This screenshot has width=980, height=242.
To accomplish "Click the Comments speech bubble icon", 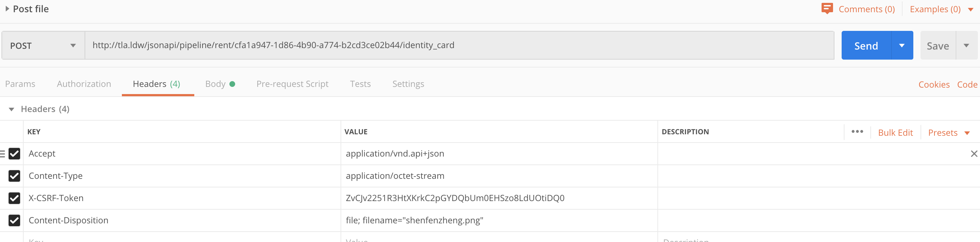I will point(827,8).
